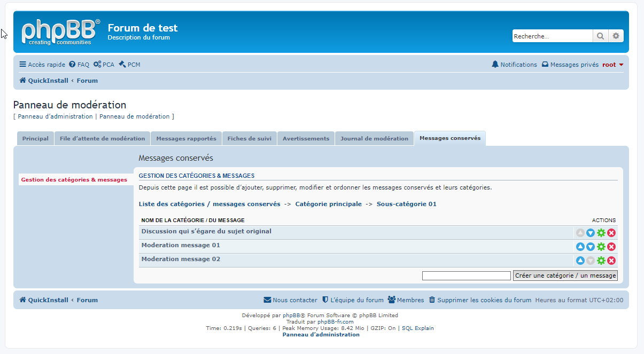Delete Moderation message 02 red icon
644x354 pixels.
coord(611,261)
